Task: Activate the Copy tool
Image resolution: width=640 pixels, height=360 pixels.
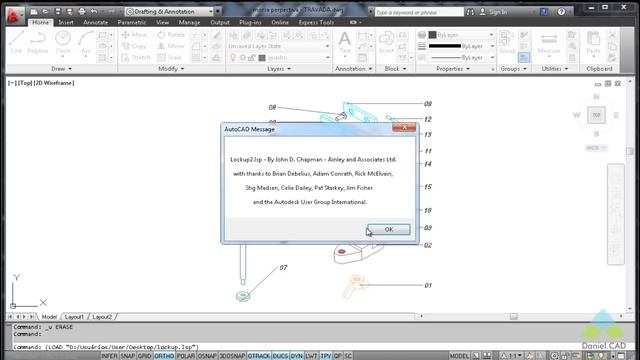Action: point(134,46)
